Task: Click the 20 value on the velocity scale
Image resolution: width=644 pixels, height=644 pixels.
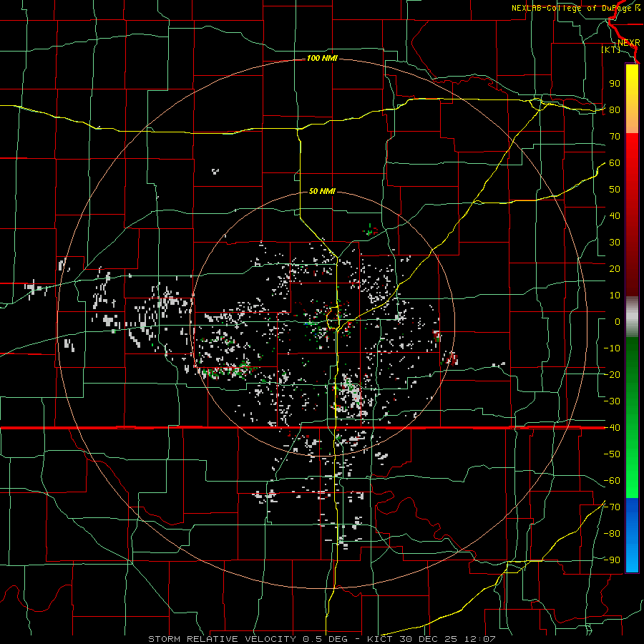Action: (x=615, y=269)
